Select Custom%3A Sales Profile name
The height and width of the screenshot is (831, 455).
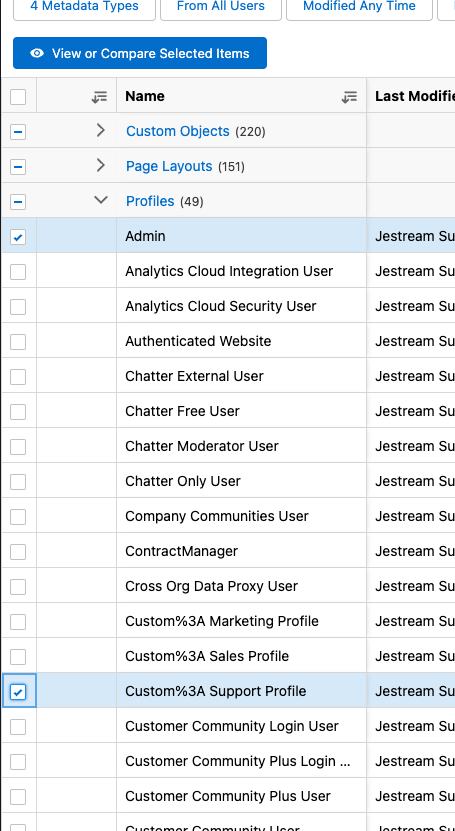207,656
